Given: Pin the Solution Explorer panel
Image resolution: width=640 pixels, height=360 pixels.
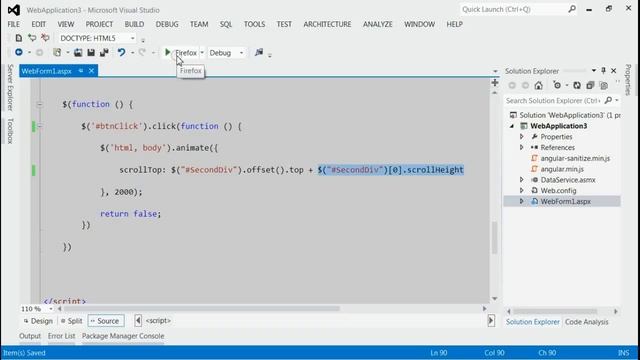Looking at the screenshot, I should click(603, 71).
